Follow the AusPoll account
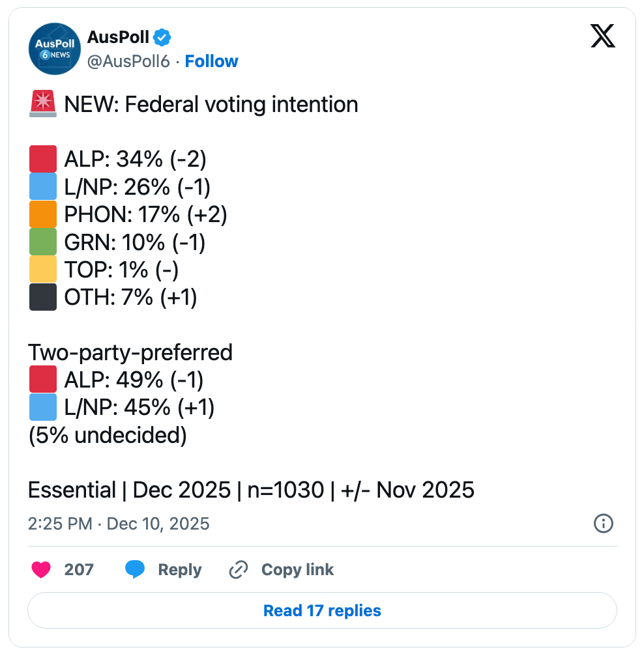 tap(211, 61)
